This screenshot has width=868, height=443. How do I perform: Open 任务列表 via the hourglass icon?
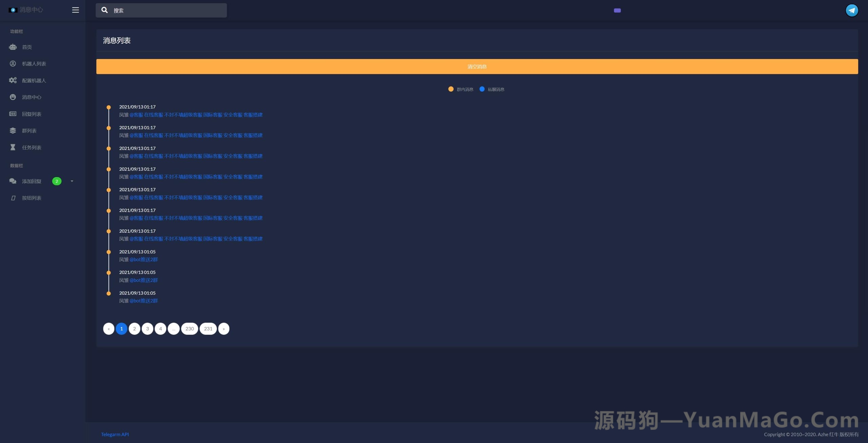(x=13, y=147)
